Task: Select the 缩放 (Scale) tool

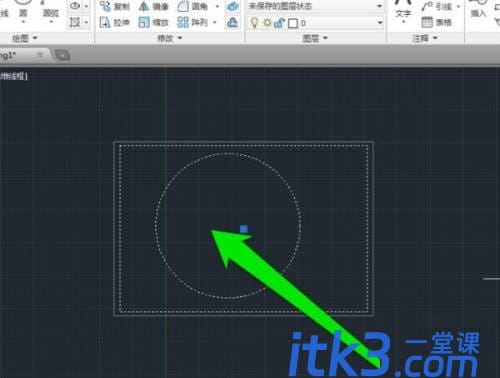Action: pos(154,22)
